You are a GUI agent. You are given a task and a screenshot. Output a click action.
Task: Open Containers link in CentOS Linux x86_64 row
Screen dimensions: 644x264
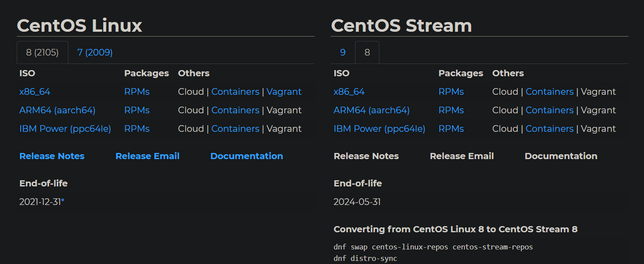pyautogui.click(x=235, y=92)
